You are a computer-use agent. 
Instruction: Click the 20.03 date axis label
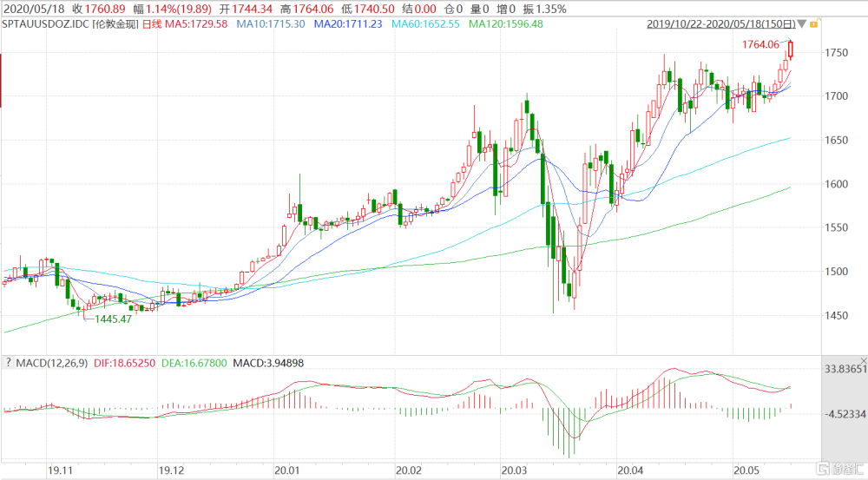point(514,470)
